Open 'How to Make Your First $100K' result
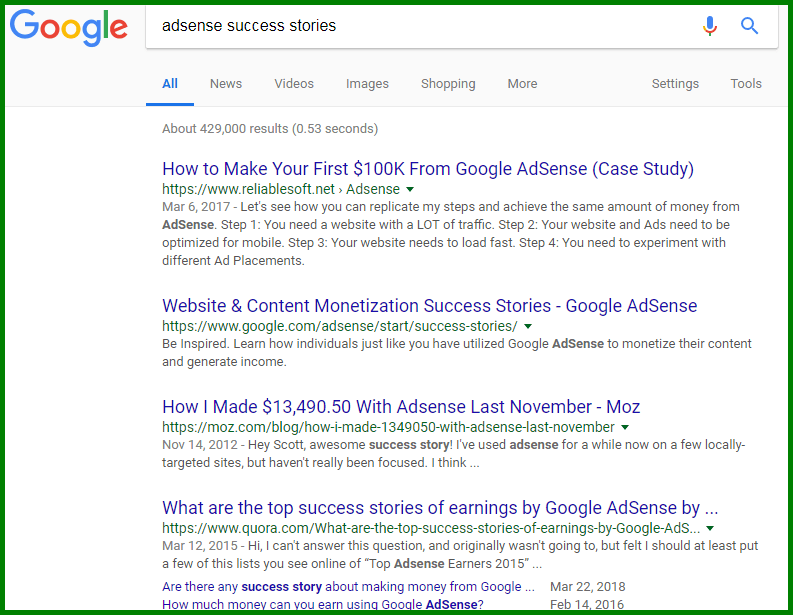This screenshot has width=793, height=616. pos(428,169)
